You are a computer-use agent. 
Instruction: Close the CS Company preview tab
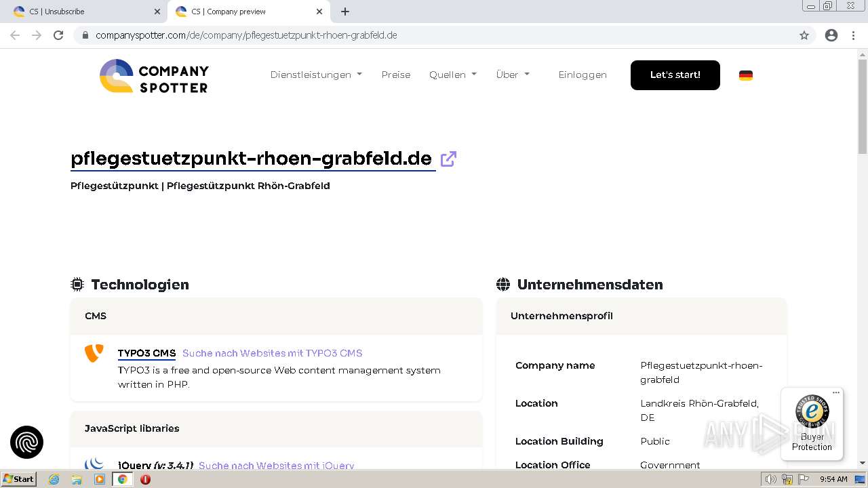pos(319,12)
